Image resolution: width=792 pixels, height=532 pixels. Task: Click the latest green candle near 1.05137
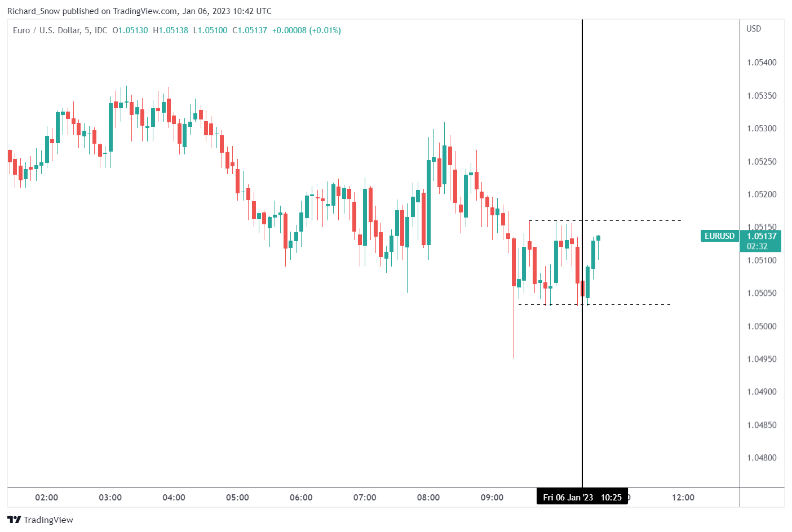(598, 238)
